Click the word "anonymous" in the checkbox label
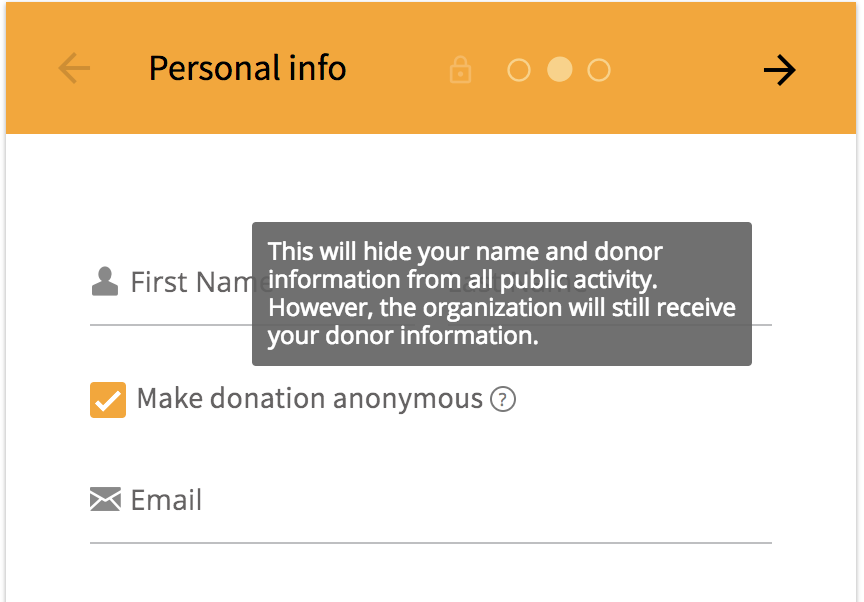 coord(408,399)
